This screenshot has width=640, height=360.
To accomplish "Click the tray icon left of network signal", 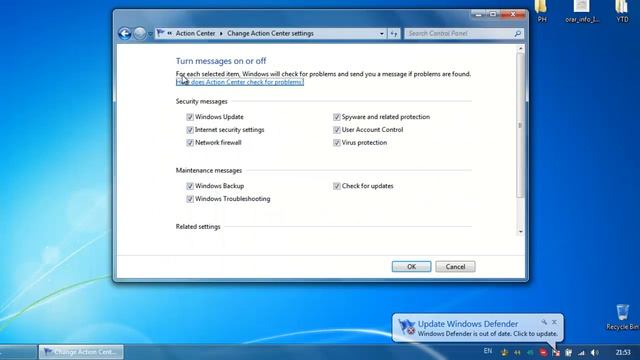I will 569,352.
